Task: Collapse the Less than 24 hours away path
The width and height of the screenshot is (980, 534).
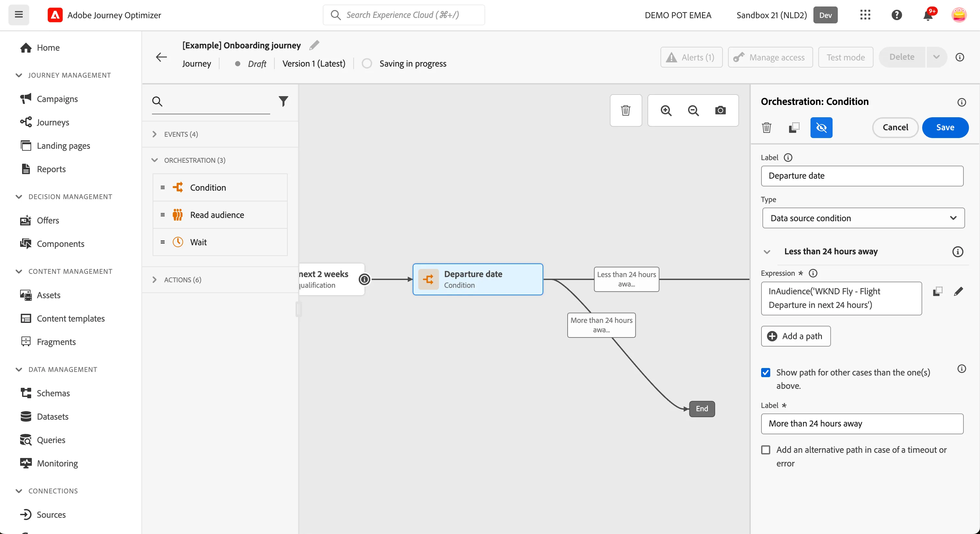Action: click(x=767, y=252)
